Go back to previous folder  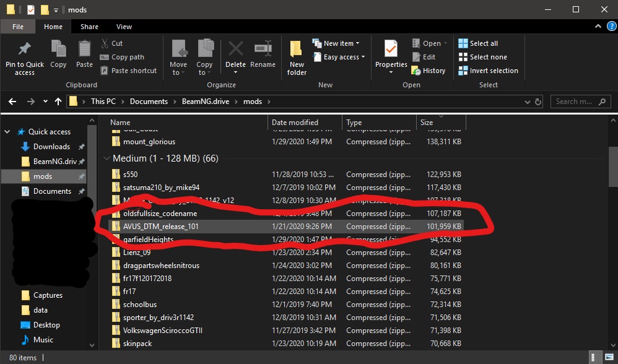pos(12,102)
